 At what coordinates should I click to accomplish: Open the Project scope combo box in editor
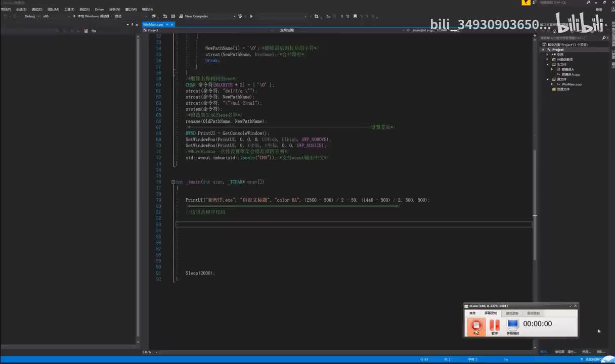(x=207, y=30)
